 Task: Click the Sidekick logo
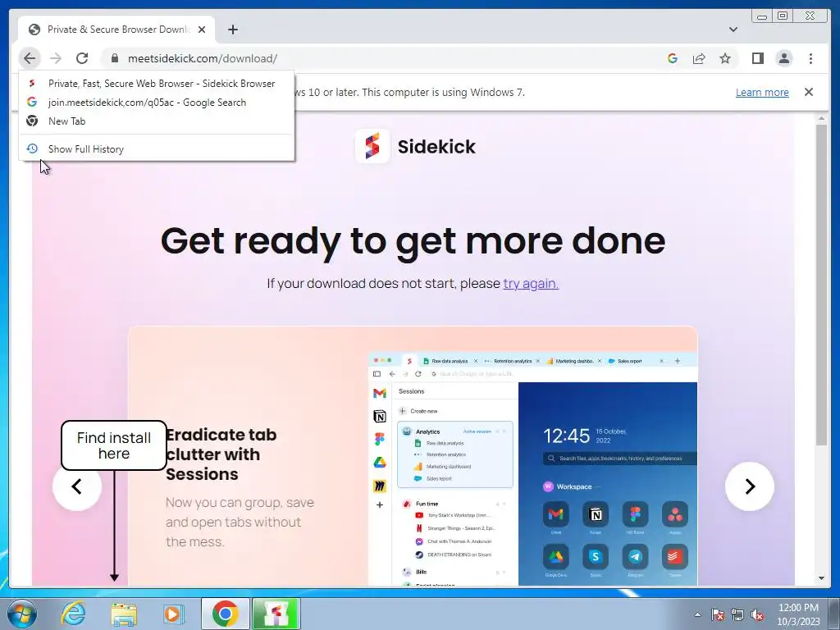click(x=415, y=146)
